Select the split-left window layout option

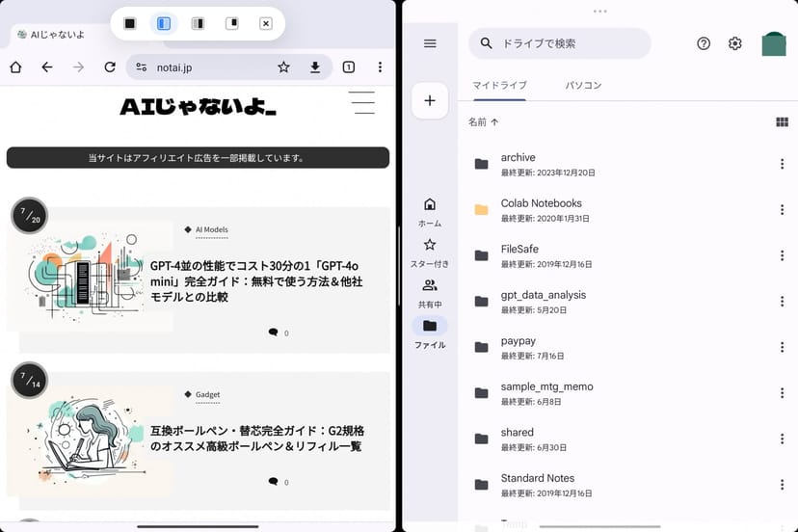[x=164, y=23]
